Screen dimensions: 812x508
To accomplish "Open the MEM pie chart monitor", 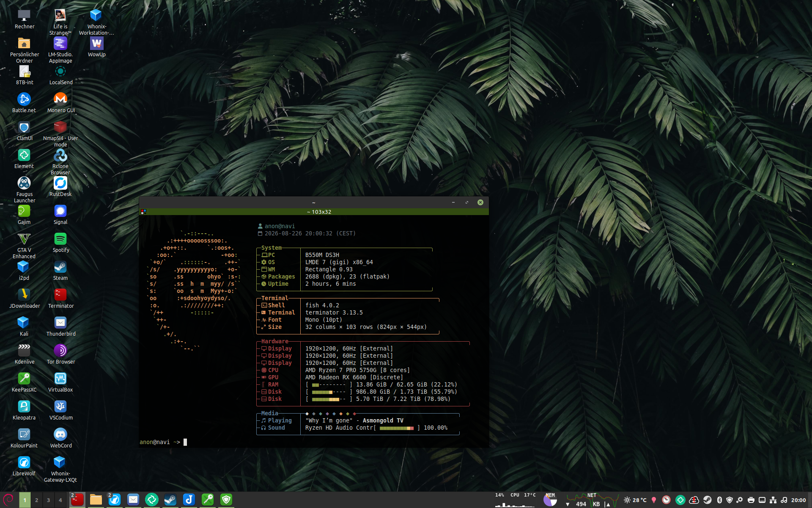I will [550, 500].
